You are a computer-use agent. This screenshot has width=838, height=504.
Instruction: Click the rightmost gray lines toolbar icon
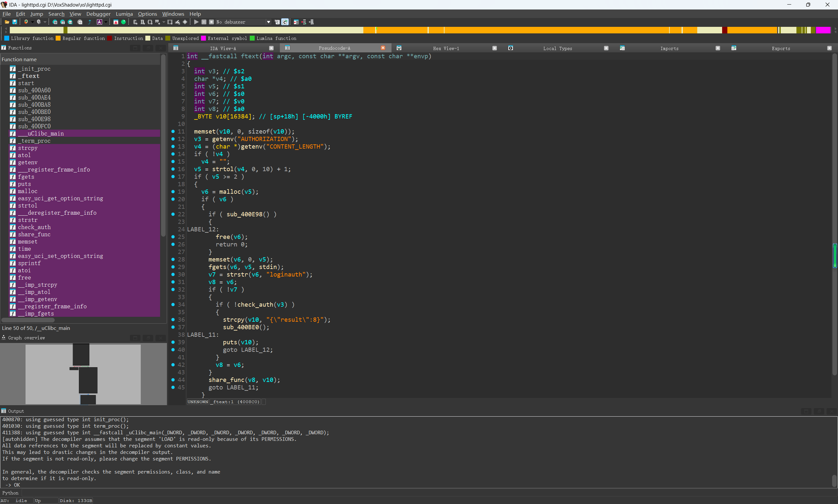click(312, 22)
